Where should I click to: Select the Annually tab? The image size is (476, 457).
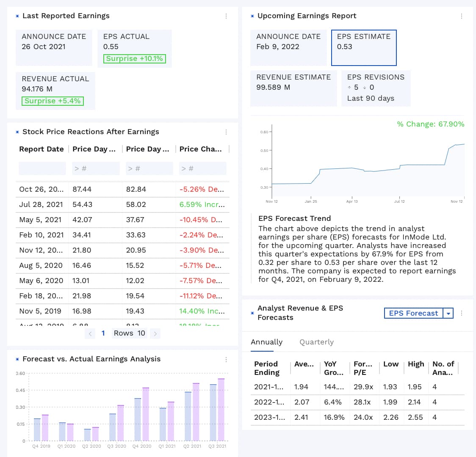point(266,342)
